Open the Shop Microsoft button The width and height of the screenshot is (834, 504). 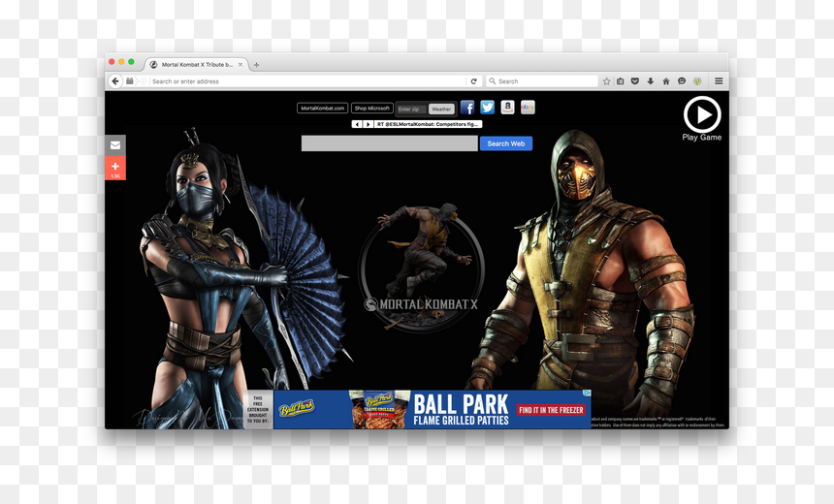372,109
